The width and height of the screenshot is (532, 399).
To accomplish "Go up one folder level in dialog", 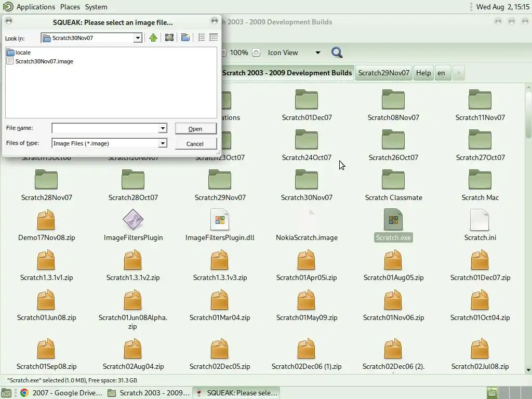I will [153, 37].
